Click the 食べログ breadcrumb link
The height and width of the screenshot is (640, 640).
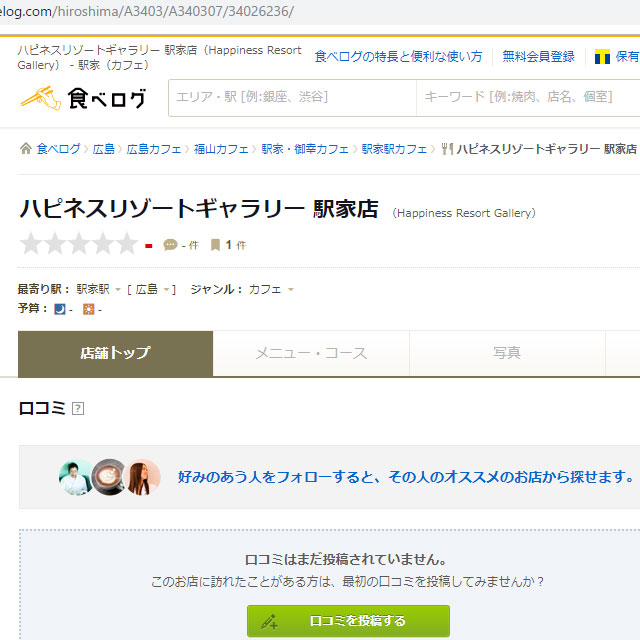click(58, 149)
